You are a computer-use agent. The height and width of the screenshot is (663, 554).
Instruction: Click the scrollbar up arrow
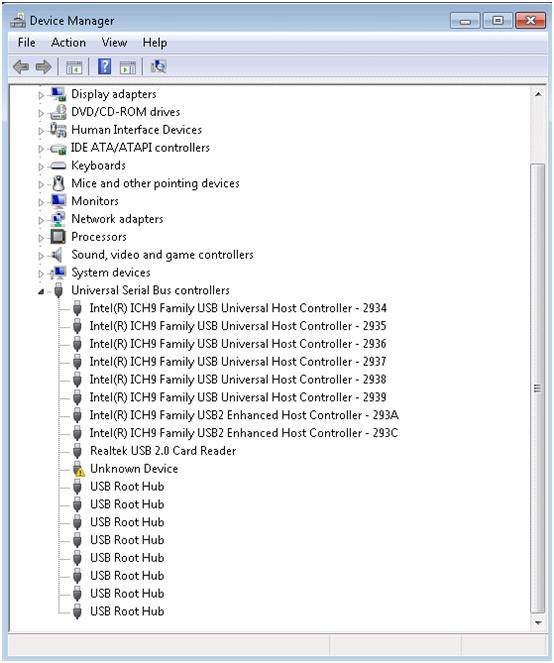click(x=538, y=94)
